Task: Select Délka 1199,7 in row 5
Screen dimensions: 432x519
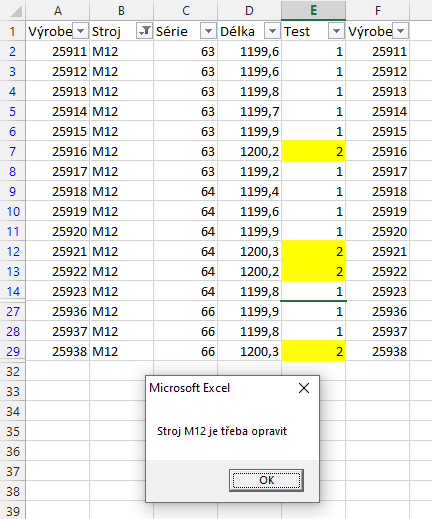Action: pos(249,111)
